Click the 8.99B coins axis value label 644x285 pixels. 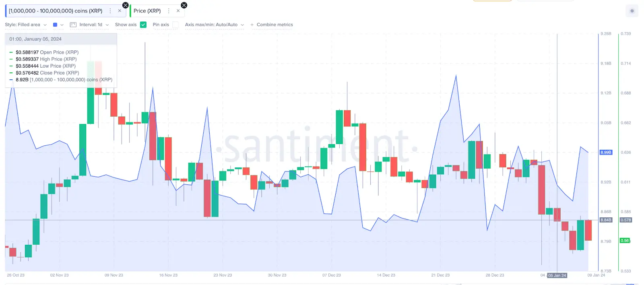click(606, 153)
